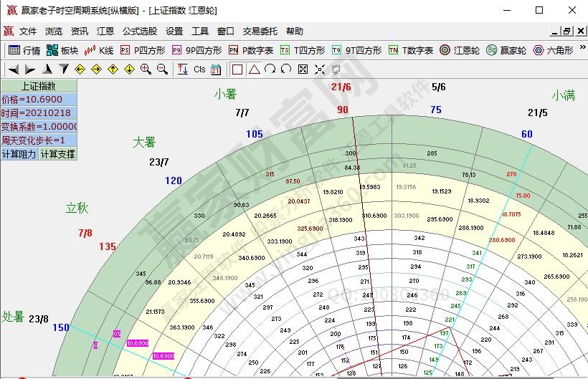Toggle the triangle shape overlay
Screen dimensions: 588x379
pyautogui.click(x=255, y=69)
